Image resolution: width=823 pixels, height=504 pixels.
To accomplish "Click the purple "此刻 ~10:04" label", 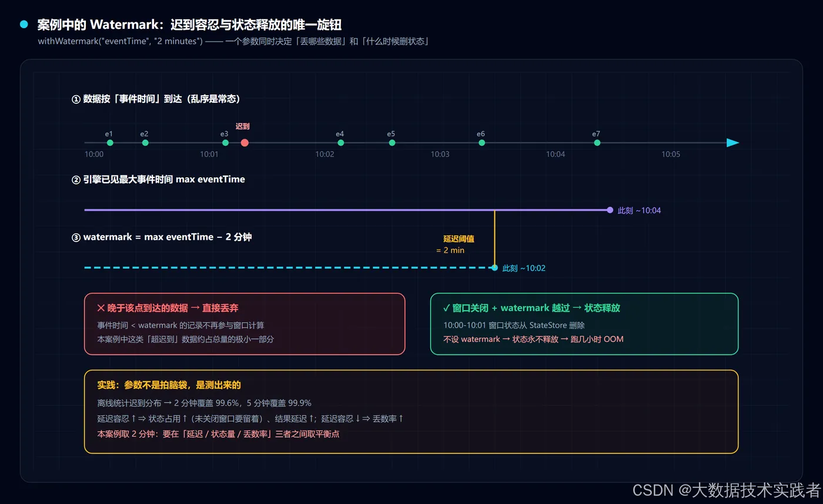I will [639, 210].
